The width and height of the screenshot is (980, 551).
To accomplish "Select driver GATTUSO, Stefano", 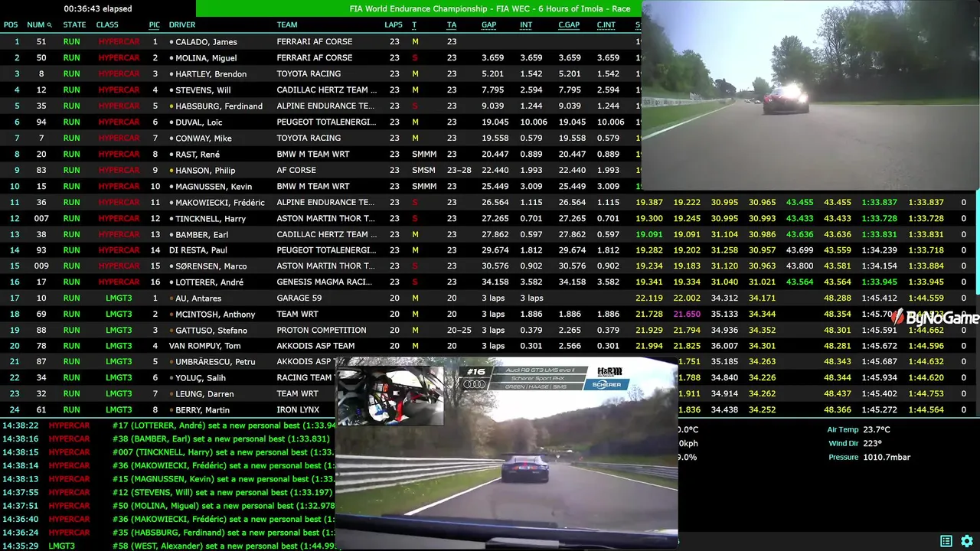I will click(x=211, y=331).
